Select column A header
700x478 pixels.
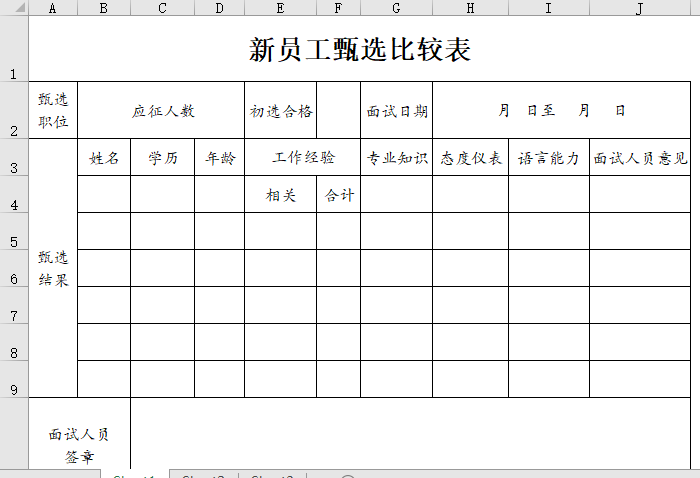pyautogui.click(x=53, y=8)
